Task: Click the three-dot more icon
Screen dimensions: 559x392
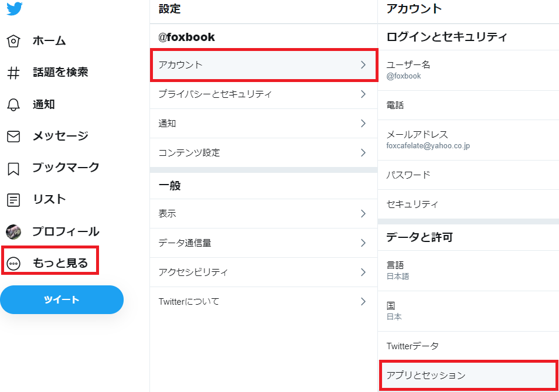Action: [x=13, y=264]
